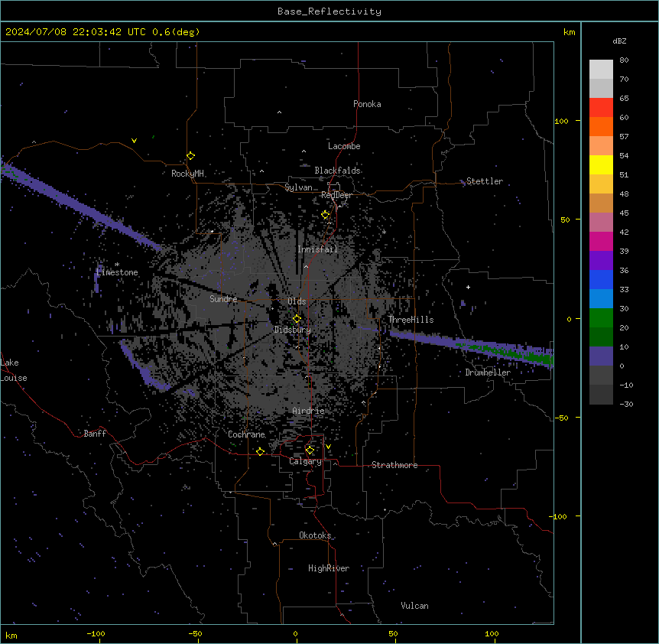Screen dimensions: 659x644
Task: Click the yellow station marker south of RedDeer
Action: pyautogui.click(x=326, y=215)
